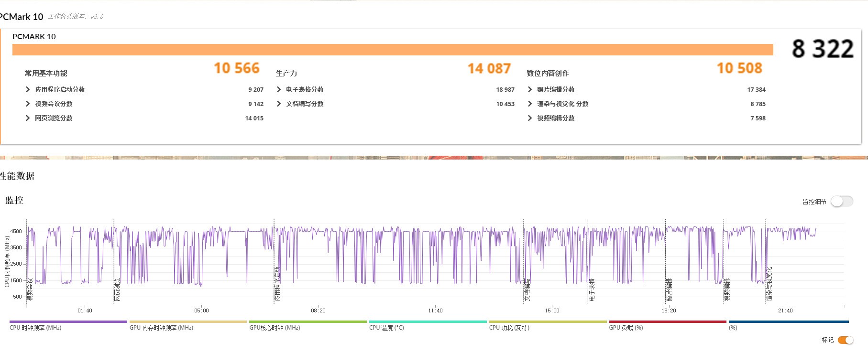Click the 常用基本功能 heading
The image size is (868, 364).
click(x=46, y=73)
